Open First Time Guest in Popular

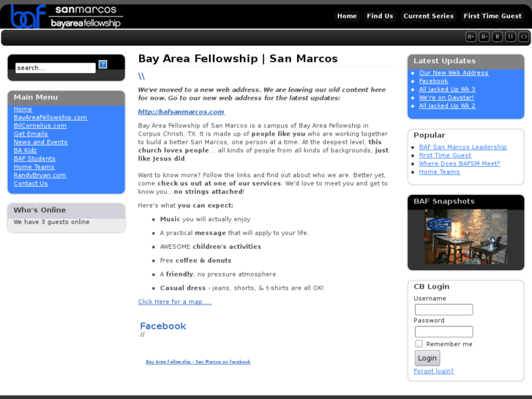click(445, 155)
